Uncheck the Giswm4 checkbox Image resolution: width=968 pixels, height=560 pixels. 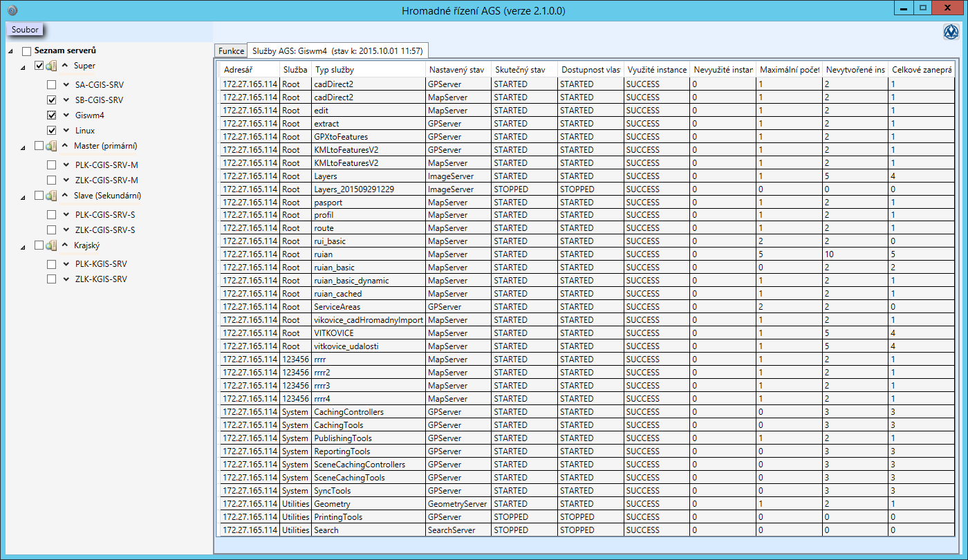tap(51, 115)
